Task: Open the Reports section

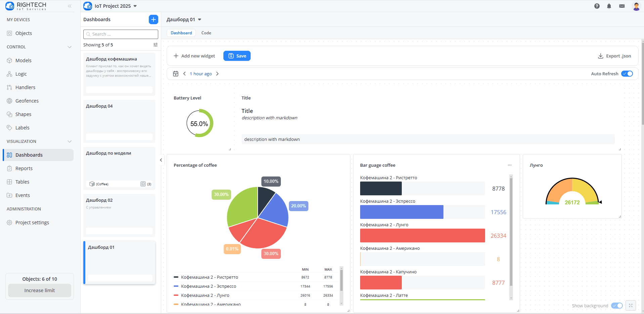Action: (x=24, y=168)
